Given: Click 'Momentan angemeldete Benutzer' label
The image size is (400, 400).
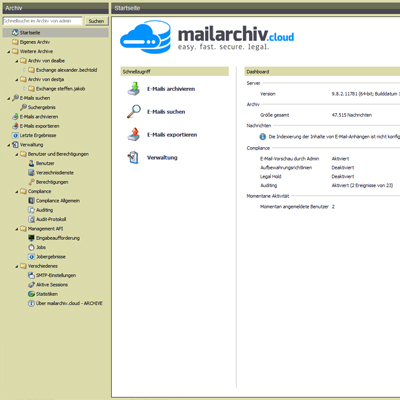Looking at the screenshot, I should [294, 207].
